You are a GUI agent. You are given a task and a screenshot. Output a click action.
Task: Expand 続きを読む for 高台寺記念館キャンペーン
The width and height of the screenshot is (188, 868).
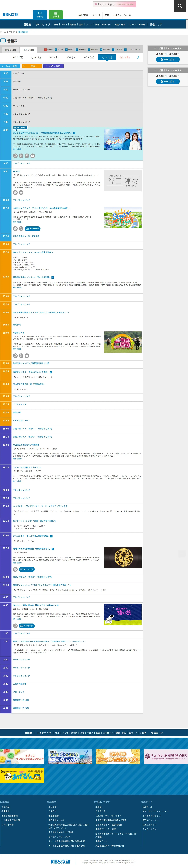[17, 287]
